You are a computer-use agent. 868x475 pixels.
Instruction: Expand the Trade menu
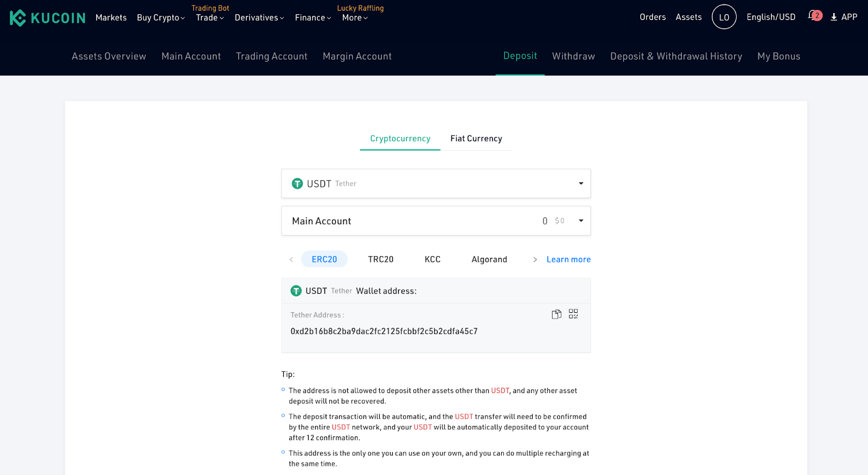coord(209,17)
